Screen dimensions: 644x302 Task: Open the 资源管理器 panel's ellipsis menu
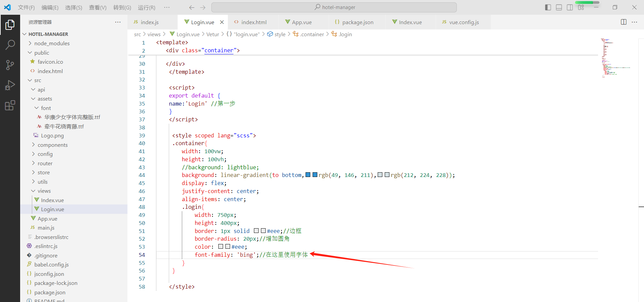pos(118,22)
